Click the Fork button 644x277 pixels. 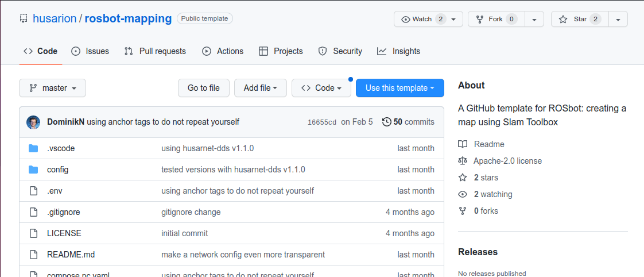pyautogui.click(x=496, y=19)
